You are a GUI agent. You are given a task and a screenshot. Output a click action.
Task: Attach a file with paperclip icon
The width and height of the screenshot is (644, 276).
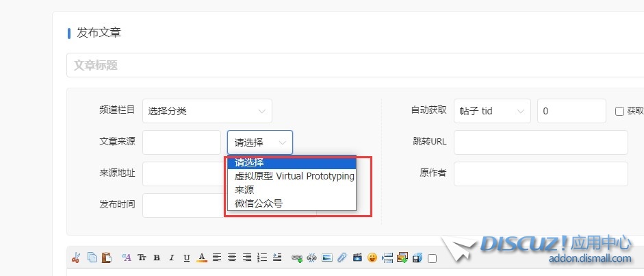pyautogui.click(x=342, y=258)
